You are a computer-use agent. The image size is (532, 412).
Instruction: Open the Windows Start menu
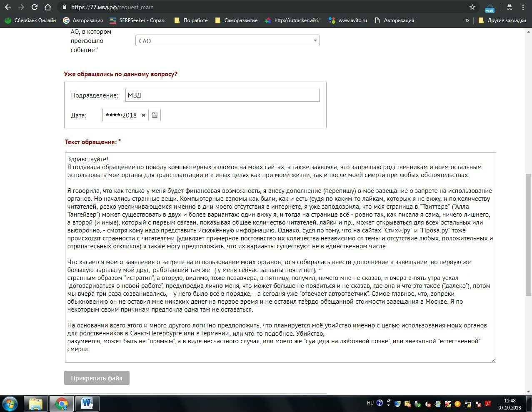tap(10, 404)
